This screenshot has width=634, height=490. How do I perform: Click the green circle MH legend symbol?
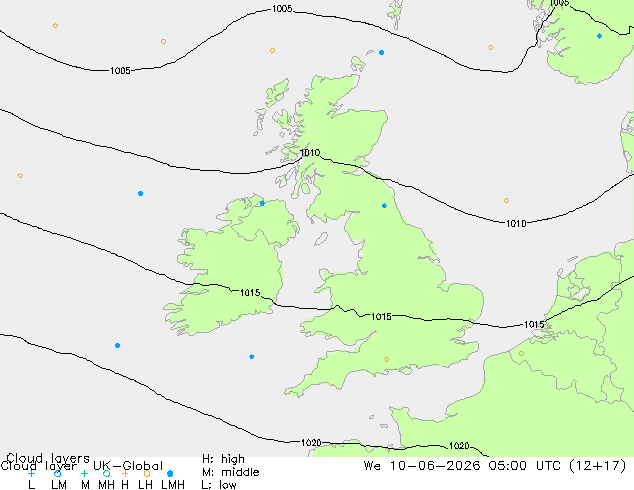(106, 473)
